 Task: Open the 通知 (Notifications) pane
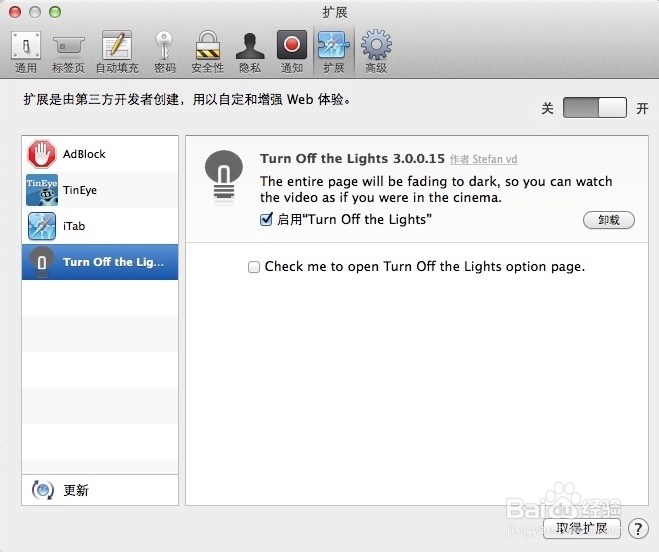coord(292,52)
